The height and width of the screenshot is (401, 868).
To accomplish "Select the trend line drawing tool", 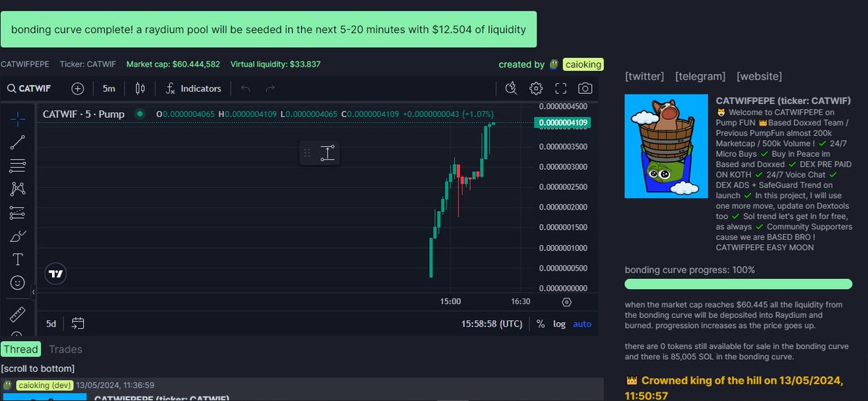I will [x=18, y=142].
